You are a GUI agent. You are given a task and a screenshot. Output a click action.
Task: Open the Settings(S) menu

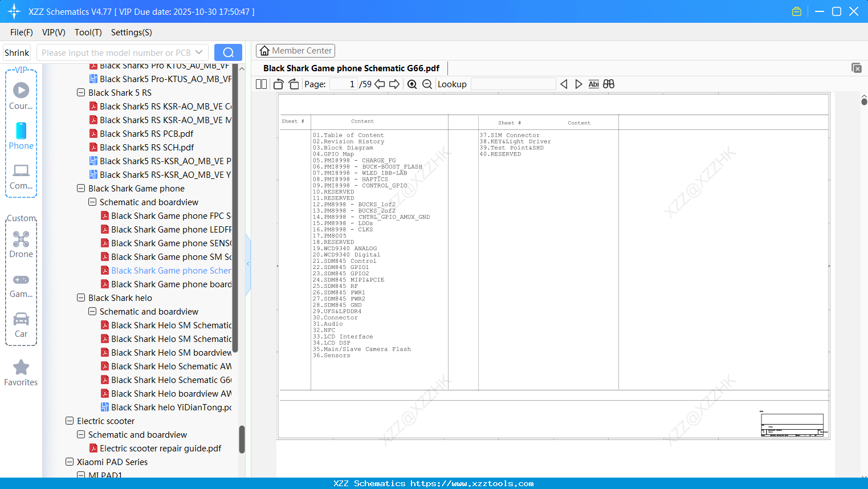(132, 32)
